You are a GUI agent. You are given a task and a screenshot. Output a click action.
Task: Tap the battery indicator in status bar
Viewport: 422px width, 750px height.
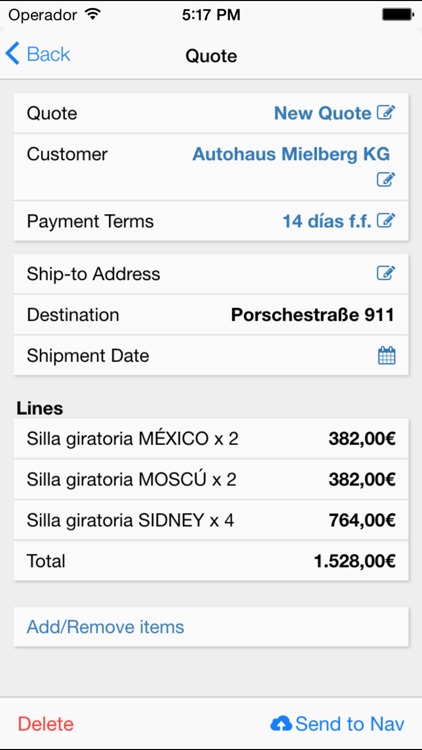(x=397, y=15)
